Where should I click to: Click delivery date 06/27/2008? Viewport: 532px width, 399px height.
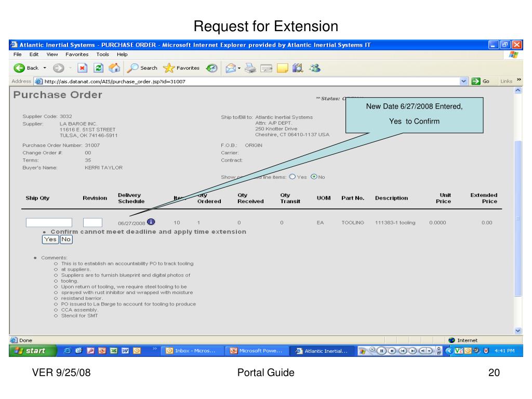131,223
